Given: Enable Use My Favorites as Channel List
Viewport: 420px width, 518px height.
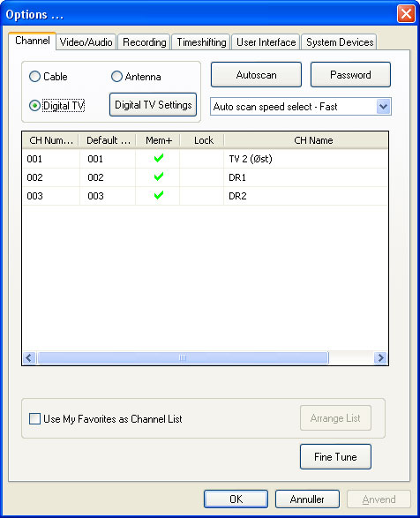Looking at the screenshot, I should pos(34,419).
